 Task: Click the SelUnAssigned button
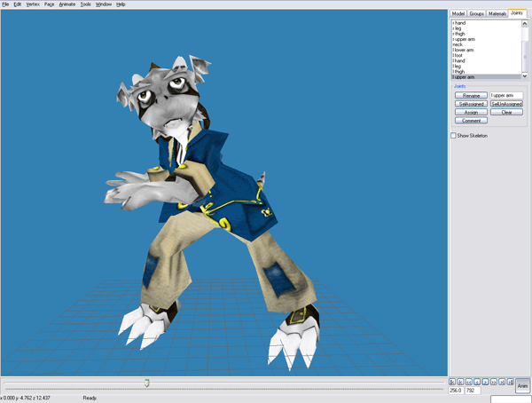click(x=506, y=104)
